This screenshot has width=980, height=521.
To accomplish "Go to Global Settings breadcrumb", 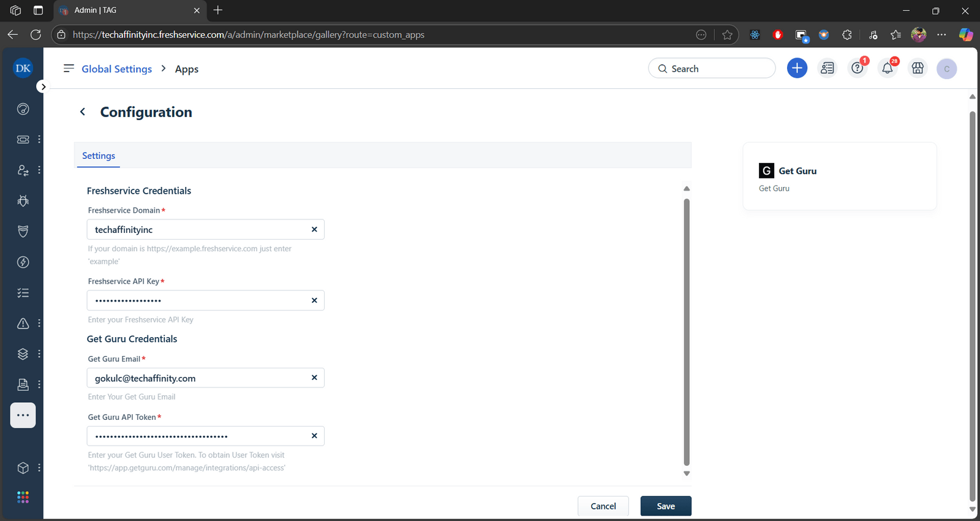I will pyautogui.click(x=116, y=69).
